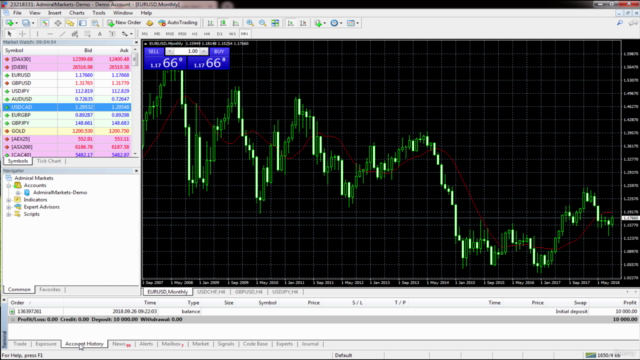Select the equidistant channel tool
This screenshot has width=640, height=360.
[x=75, y=34]
